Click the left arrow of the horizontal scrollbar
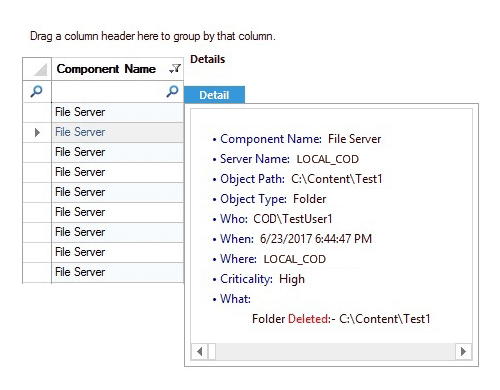 (199, 352)
